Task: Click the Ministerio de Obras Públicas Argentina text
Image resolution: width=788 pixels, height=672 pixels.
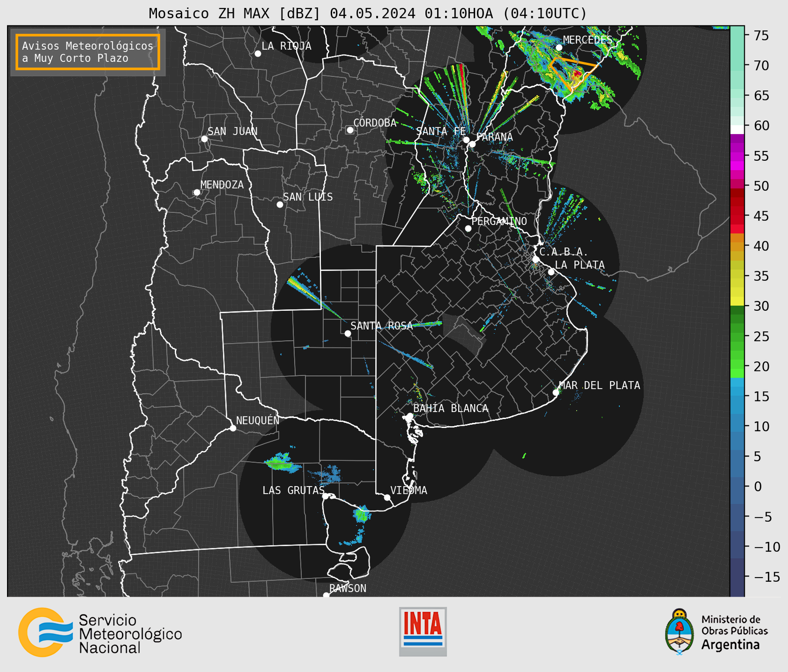Action: tap(734, 632)
